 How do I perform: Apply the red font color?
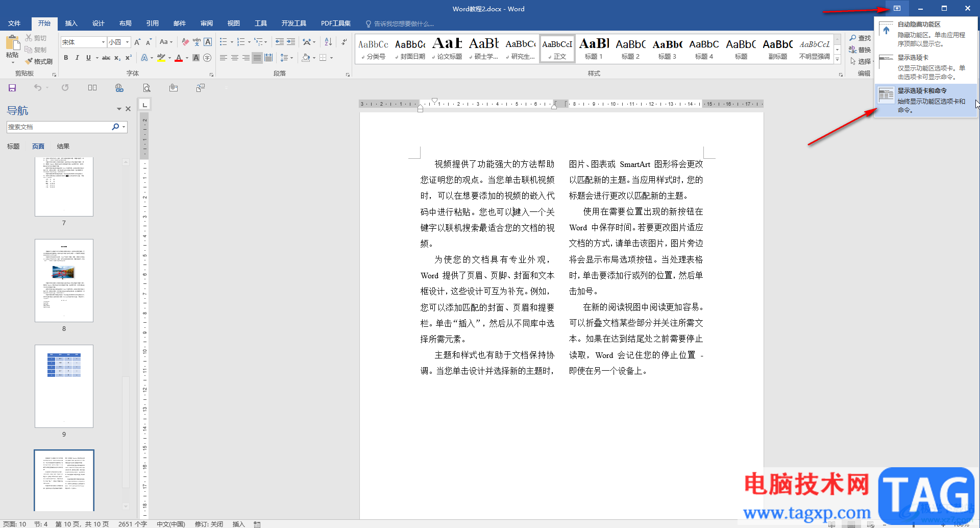point(179,58)
